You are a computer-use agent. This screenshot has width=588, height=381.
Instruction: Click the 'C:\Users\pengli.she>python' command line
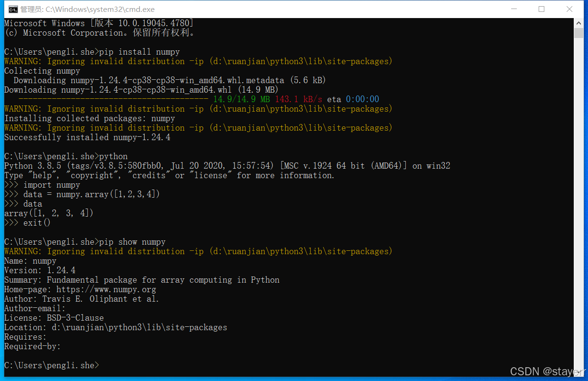(x=66, y=156)
